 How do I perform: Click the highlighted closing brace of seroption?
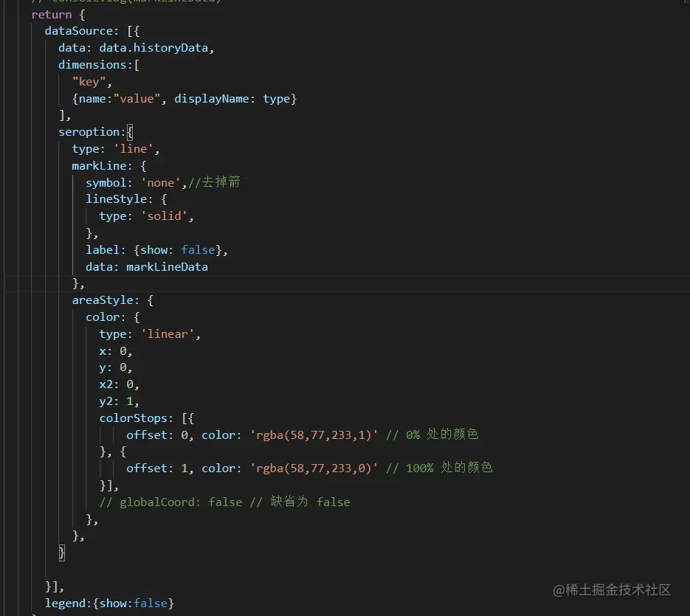[62, 553]
